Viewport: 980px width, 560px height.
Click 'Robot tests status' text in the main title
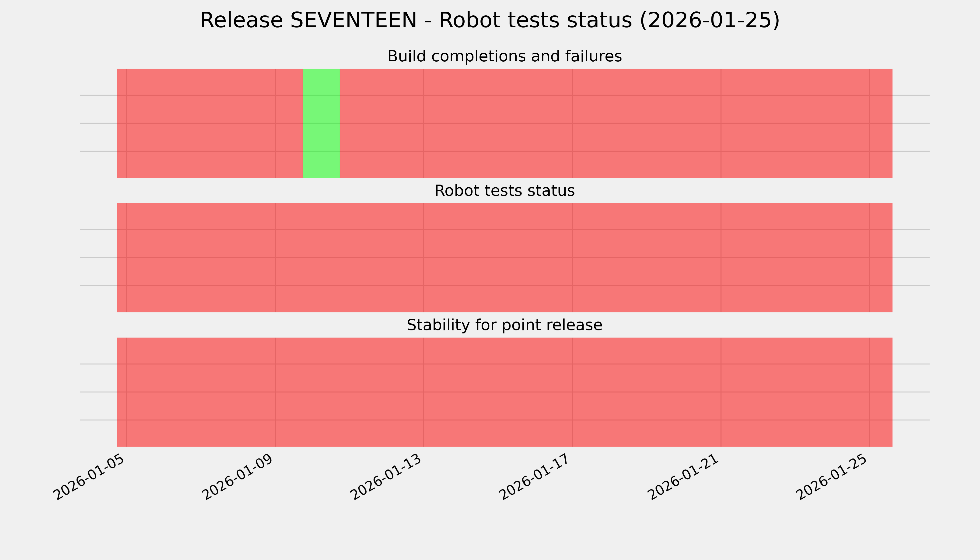point(535,20)
